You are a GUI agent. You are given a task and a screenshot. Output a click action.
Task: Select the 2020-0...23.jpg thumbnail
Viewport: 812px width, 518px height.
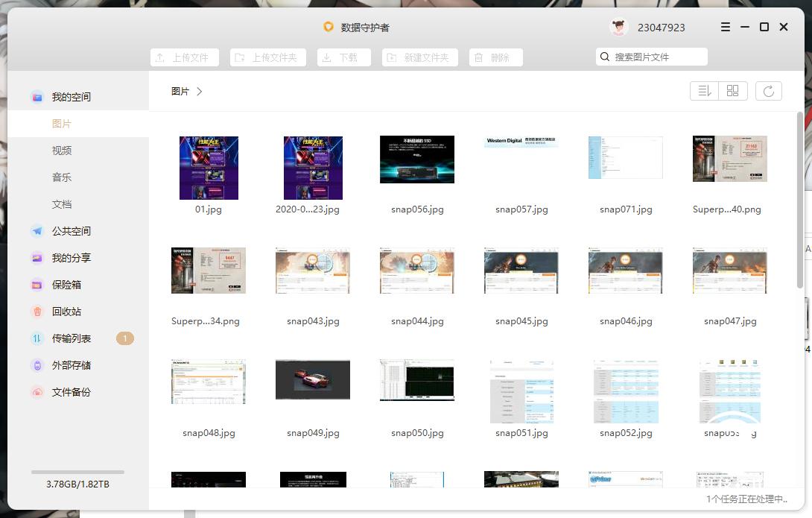[x=313, y=168]
